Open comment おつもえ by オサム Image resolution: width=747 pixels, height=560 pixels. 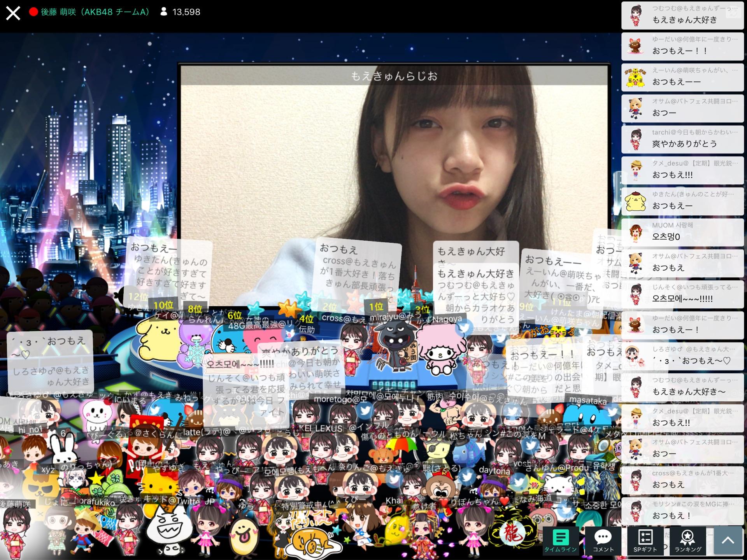pos(682,263)
